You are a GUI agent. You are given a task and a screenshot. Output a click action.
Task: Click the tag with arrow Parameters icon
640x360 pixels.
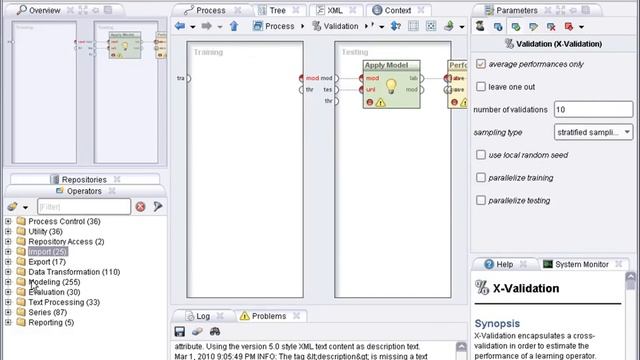point(533,27)
